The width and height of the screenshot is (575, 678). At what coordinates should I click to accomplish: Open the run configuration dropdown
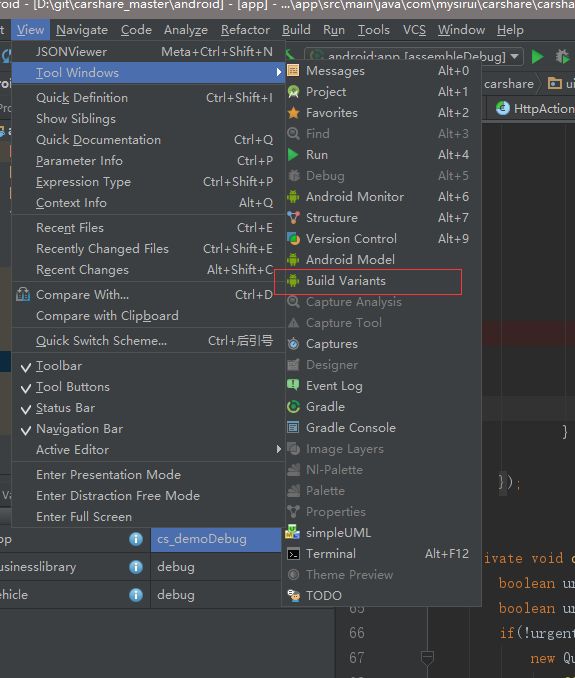[414, 57]
